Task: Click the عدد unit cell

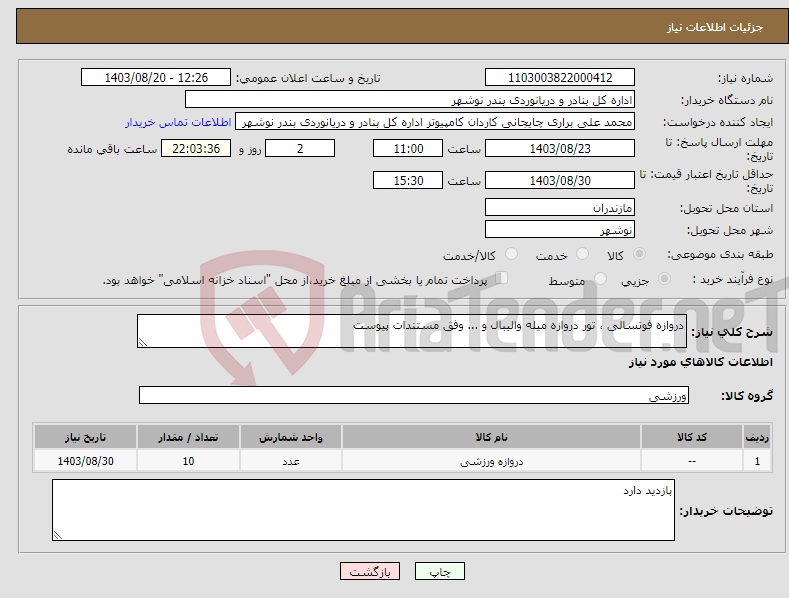Action: click(x=291, y=461)
